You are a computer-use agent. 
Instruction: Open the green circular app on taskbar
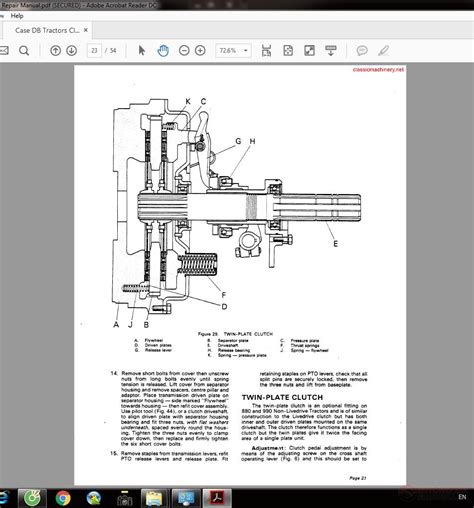pyautogui.click(x=32, y=498)
